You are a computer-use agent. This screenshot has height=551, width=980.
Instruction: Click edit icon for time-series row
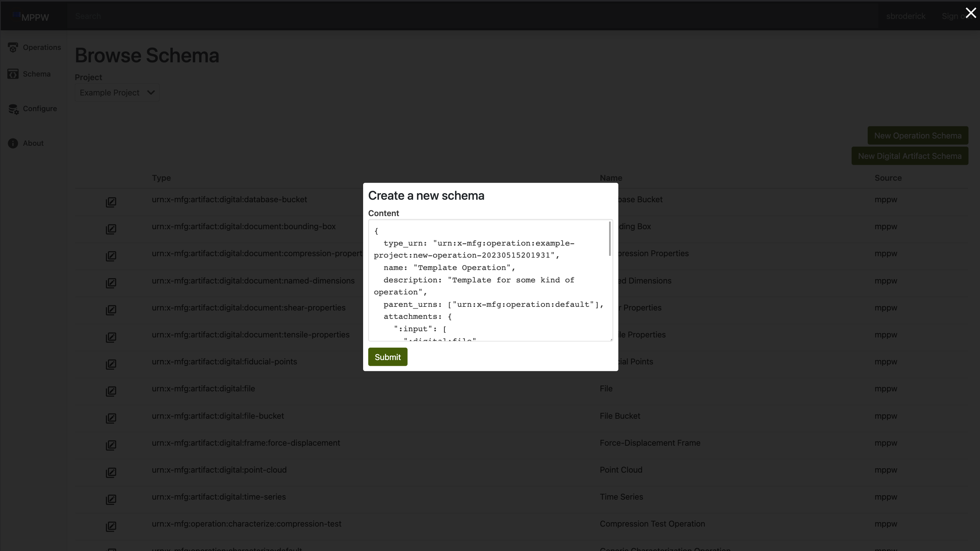111,499
